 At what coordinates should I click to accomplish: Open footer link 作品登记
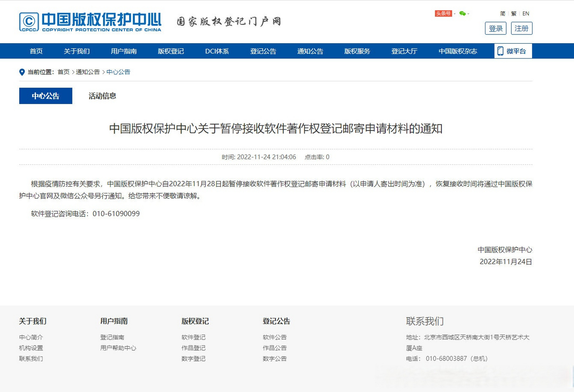193,348
